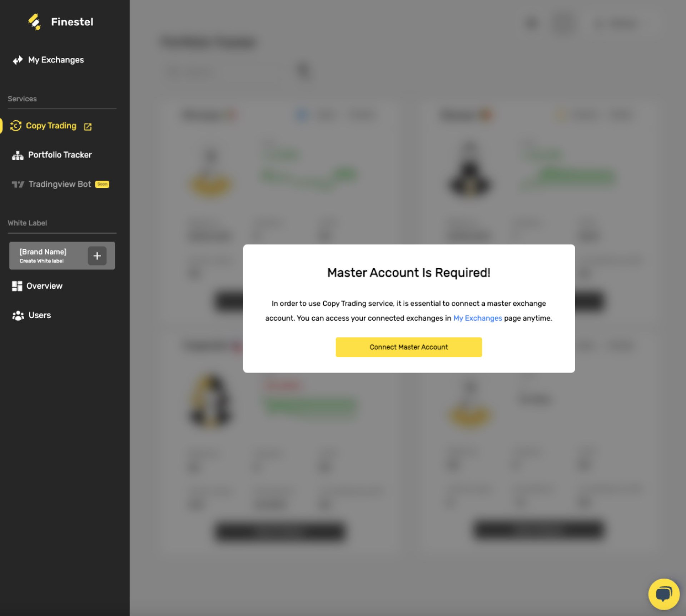This screenshot has width=686, height=616.
Task: Click Overview dashboard icon
Action: pyautogui.click(x=17, y=286)
